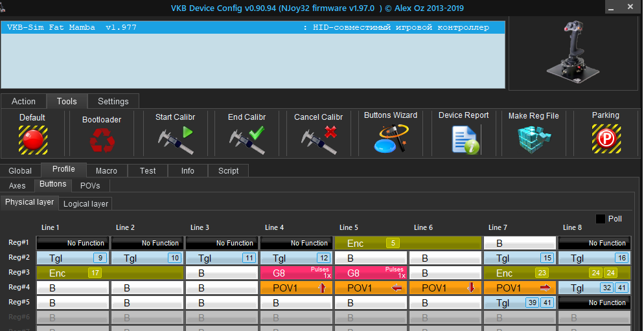Image resolution: width=644 pixels, height=331 pixels.
Task: Open the Macro tab
Action: point(106,170)
